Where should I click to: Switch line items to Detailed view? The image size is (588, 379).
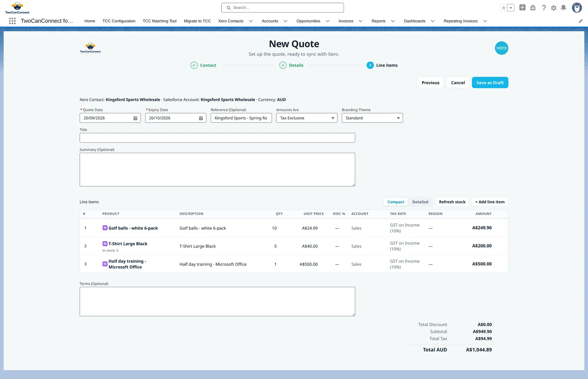pos(420,202)
